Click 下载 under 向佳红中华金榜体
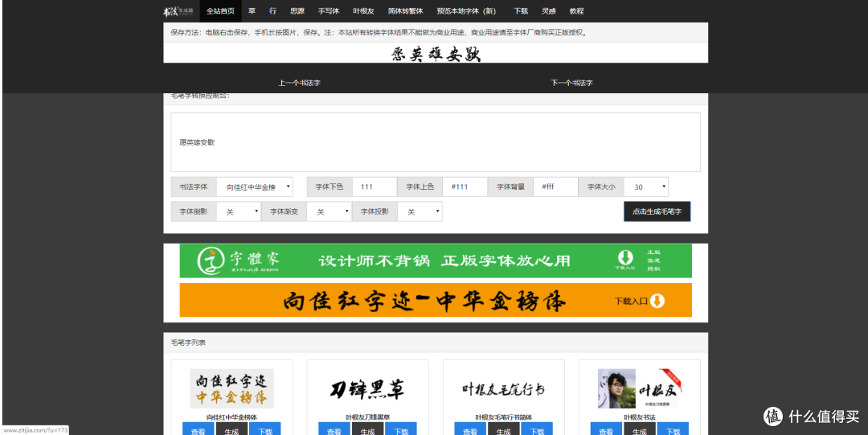The image size is (868, 435). tap(265, 430)
